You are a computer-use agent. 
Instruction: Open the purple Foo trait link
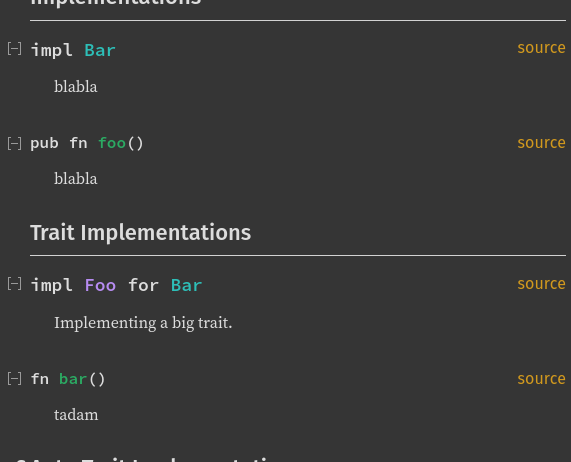(100, 285)
